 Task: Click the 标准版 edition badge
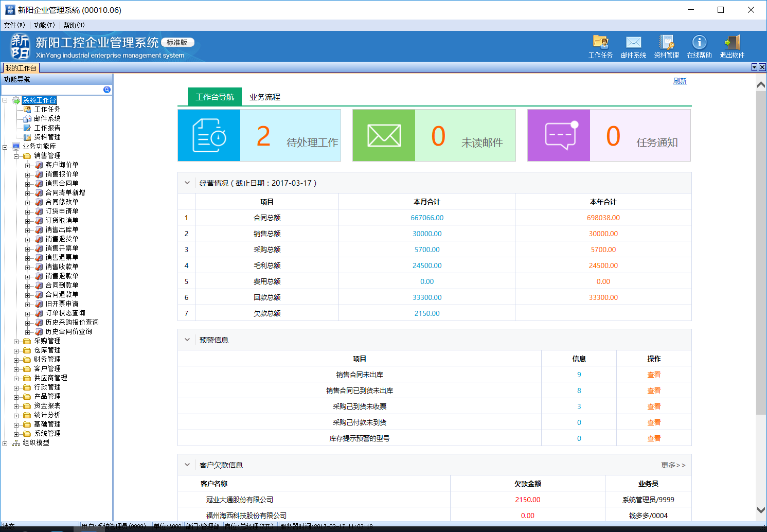[177, 42]
